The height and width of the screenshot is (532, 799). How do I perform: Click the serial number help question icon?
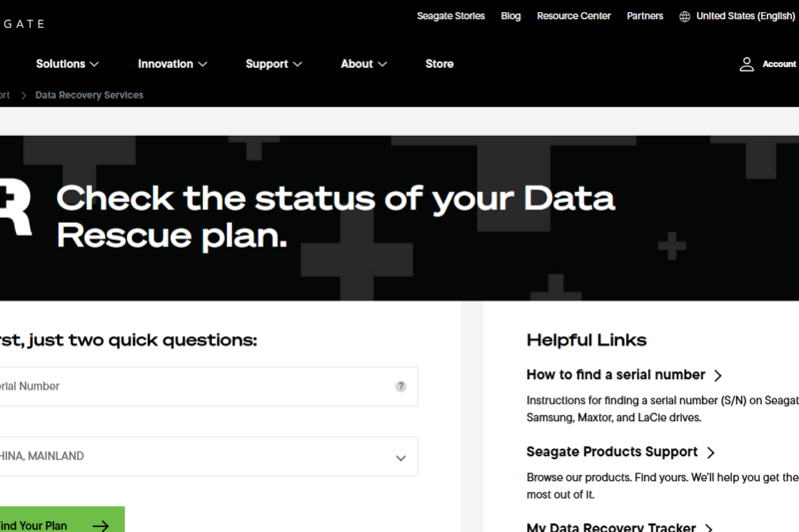click(x=401, y=386)
